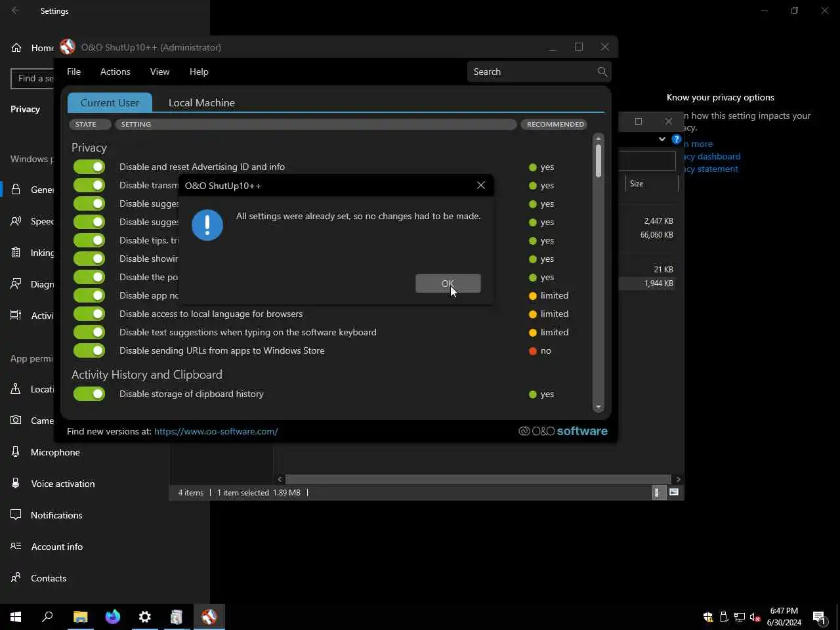Click the SETTING column header
Image resolution: width=840 pixels, height=630 pixels.
316,124
